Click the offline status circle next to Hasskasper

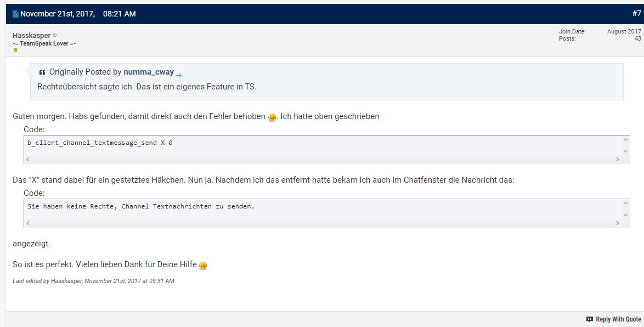pyautogui.click(x=55, y=35)
